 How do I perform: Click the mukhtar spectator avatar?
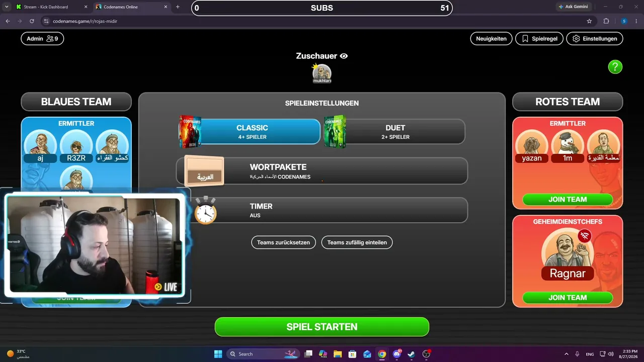click(322, 73)
